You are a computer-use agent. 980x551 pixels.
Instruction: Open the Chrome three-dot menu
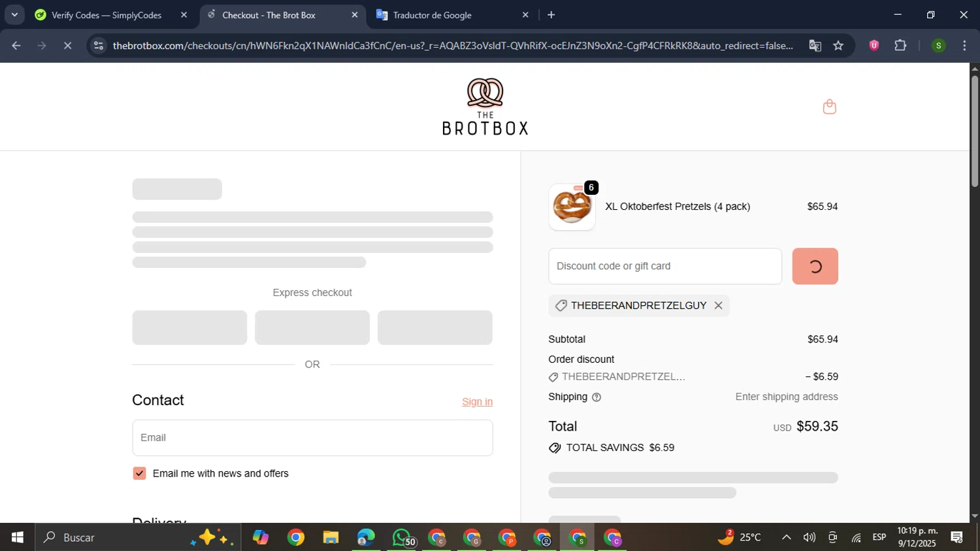pos(964,46)
